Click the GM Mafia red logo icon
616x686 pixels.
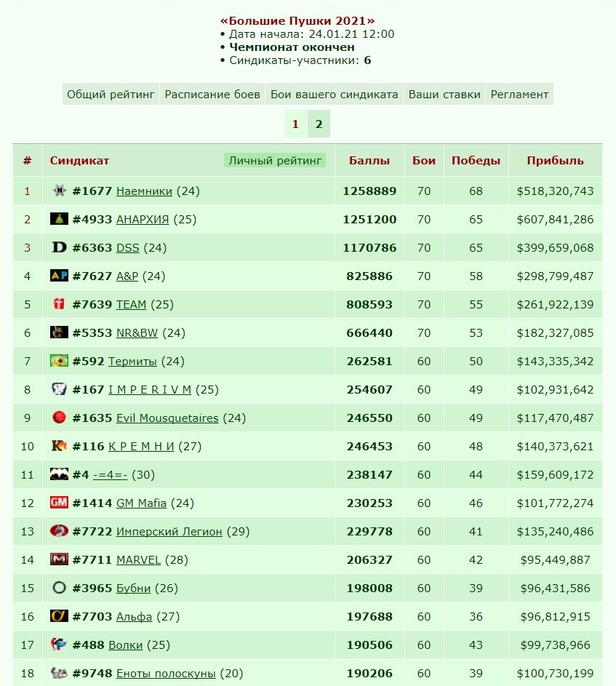59,502
